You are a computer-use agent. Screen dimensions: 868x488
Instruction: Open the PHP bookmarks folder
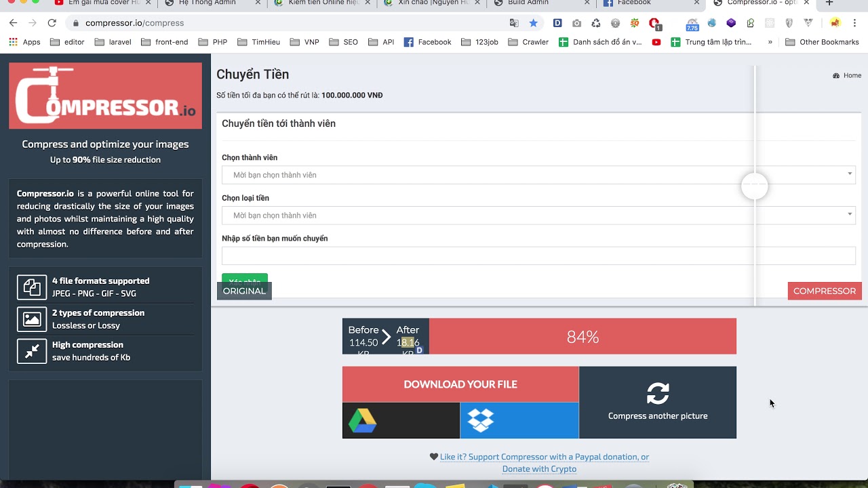[x=213, y=42]
